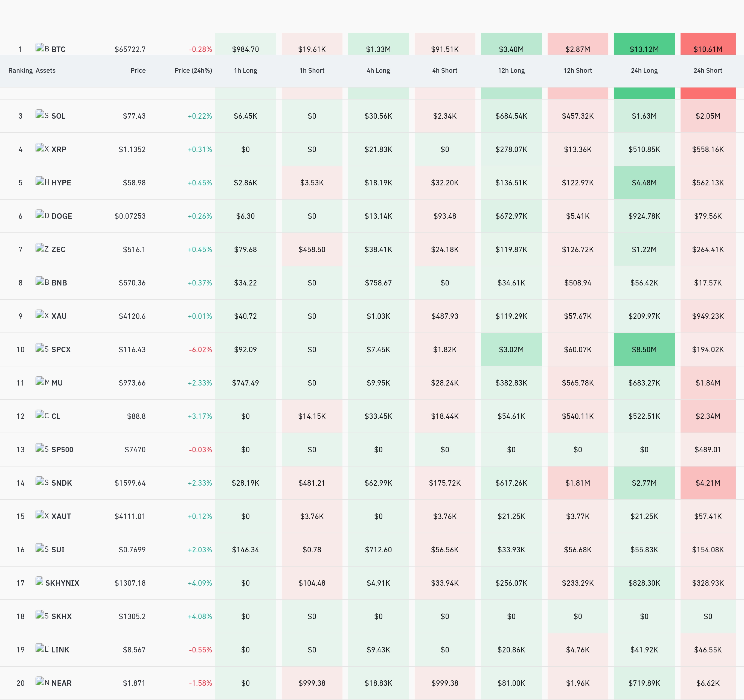Select XAU price $4120.6

pos(132,316)
